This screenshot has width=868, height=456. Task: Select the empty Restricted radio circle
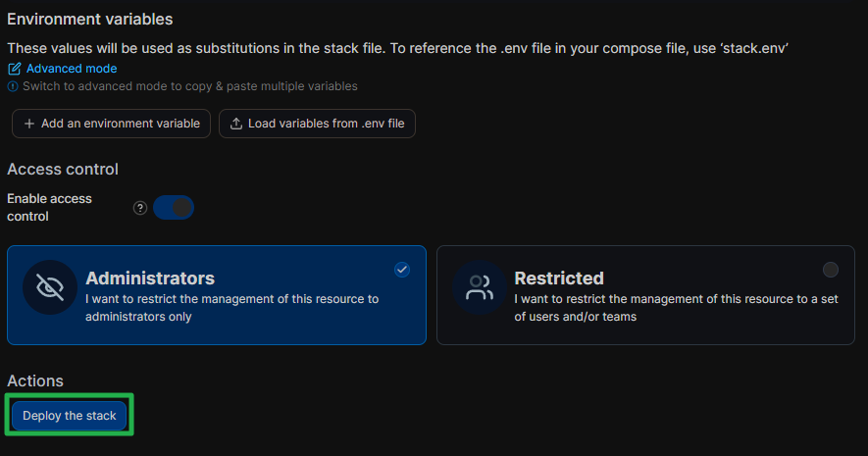pyautogui.click(x=831, y=270)
